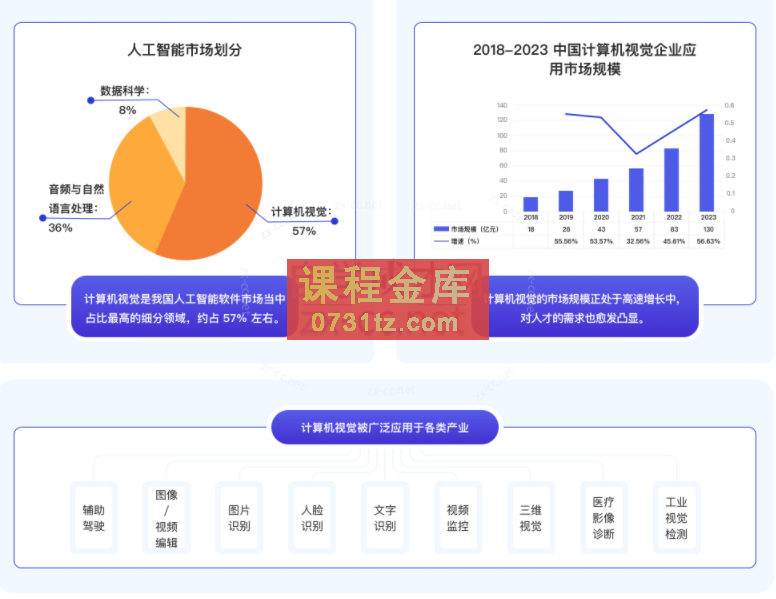
Task: Click the 人工智能市场划分 pie chart title
Action: pos(185,50)
